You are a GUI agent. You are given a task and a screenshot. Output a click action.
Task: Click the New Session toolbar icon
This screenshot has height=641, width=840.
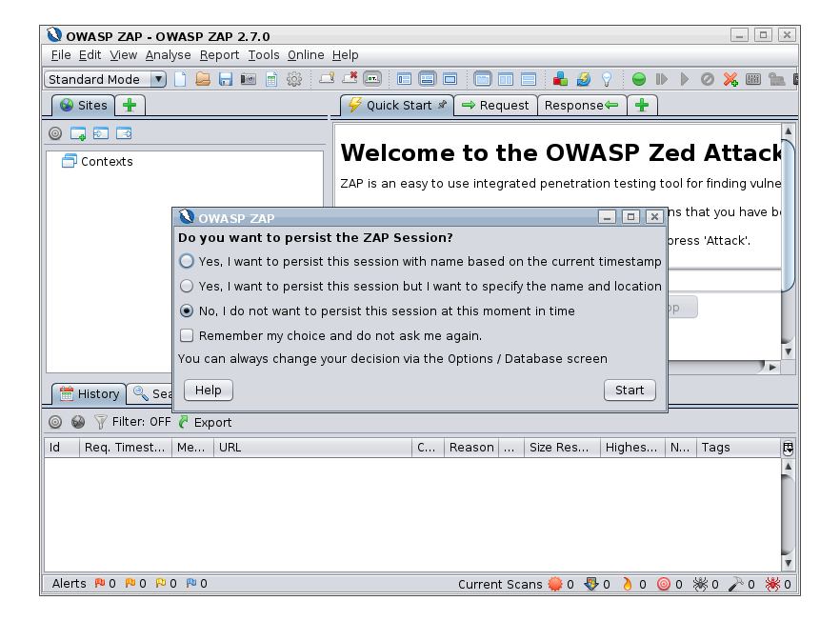click(180, 79)
